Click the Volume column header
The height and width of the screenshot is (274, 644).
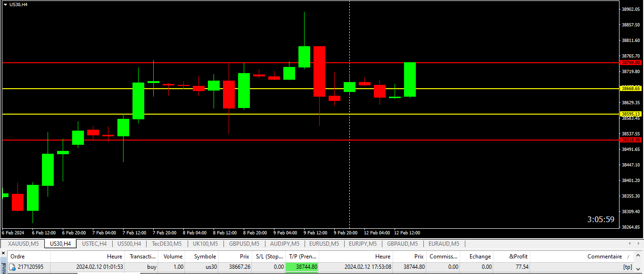(173, 257)
